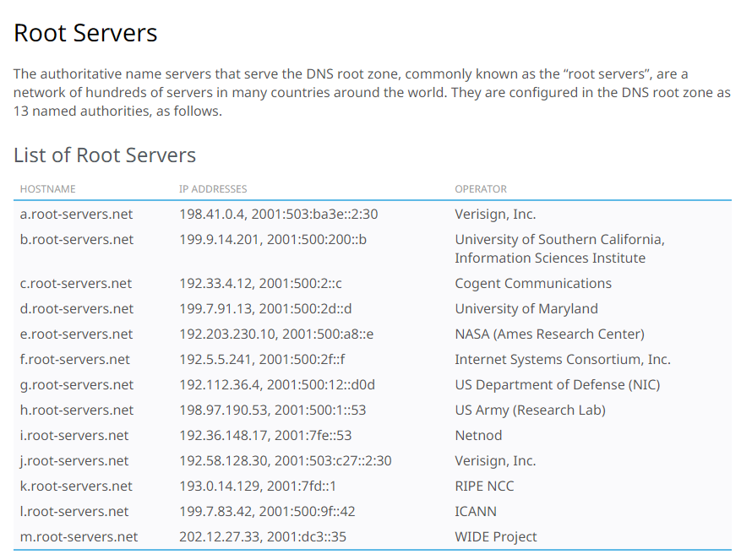Click the j.root-servers.net hostname
This screenshot has height=560, width=741.
(x=74, y=461)
